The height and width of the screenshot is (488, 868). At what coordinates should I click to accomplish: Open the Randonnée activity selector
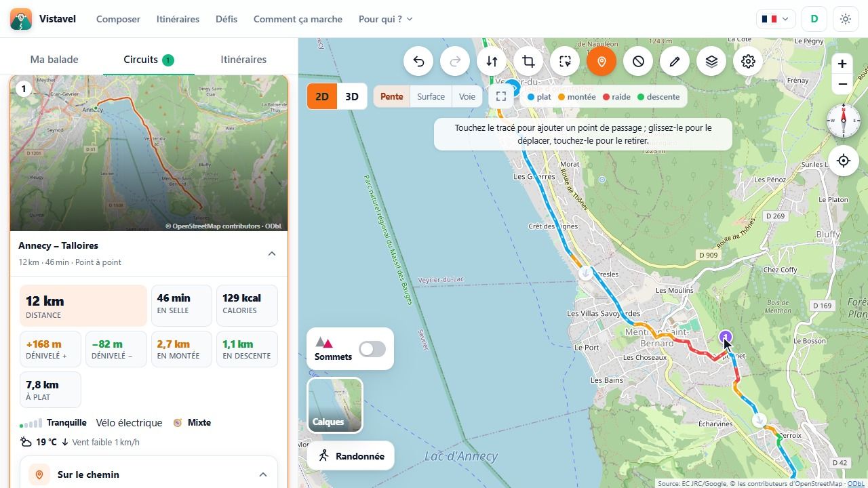click(351, 456)
